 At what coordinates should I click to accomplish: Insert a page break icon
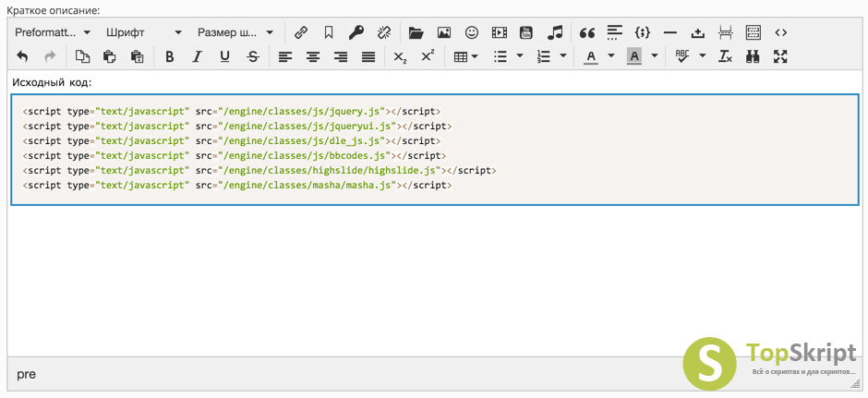725,32
